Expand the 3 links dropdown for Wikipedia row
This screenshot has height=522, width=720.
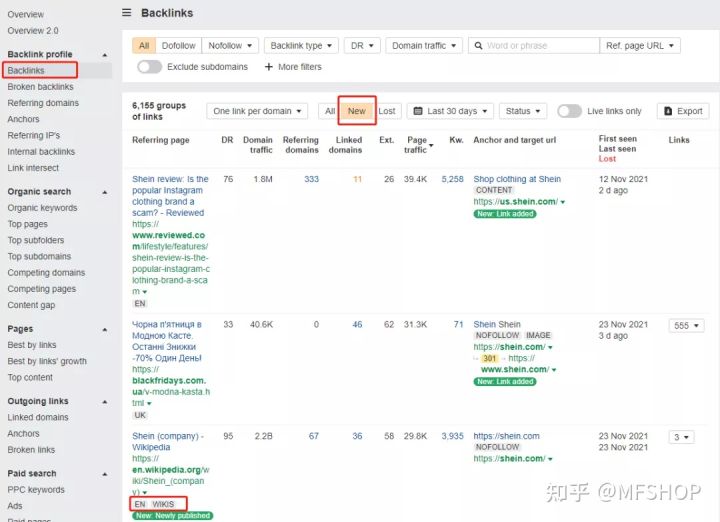[681, 437]
